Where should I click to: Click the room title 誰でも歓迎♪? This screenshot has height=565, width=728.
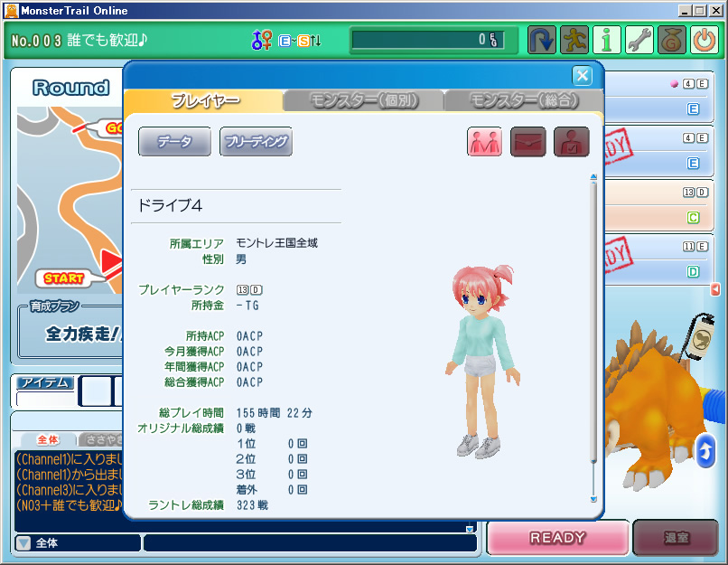[107, 41]
